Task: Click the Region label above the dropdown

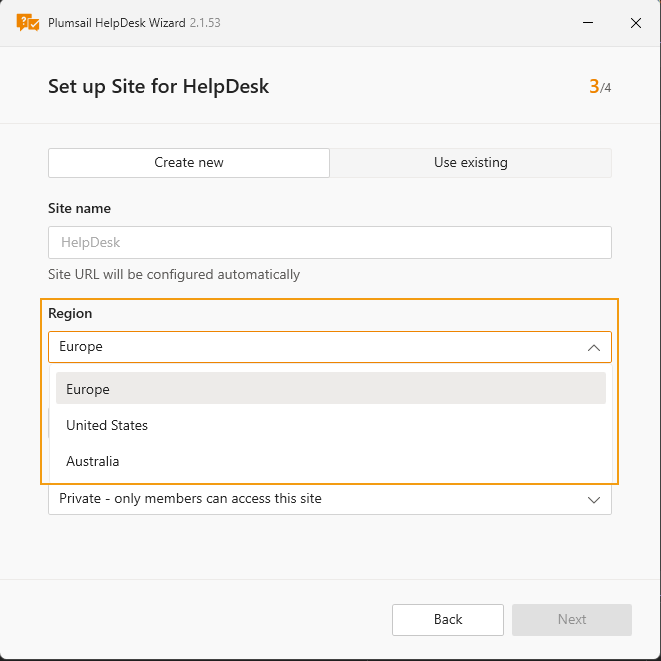Action: coord(70,314)
